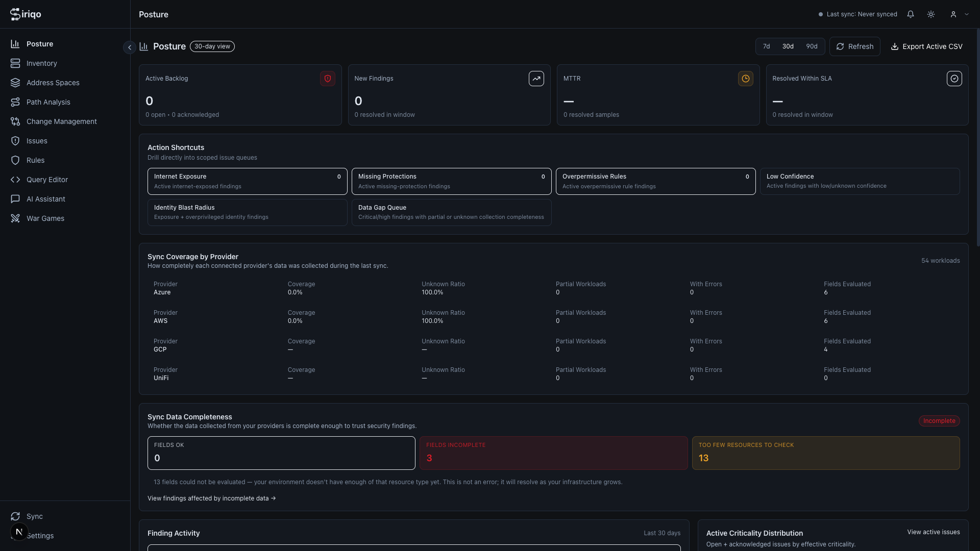Open the Issues page from the sidebar
Image resolution: width=980 pixels, height=551 pixels.
36,141
